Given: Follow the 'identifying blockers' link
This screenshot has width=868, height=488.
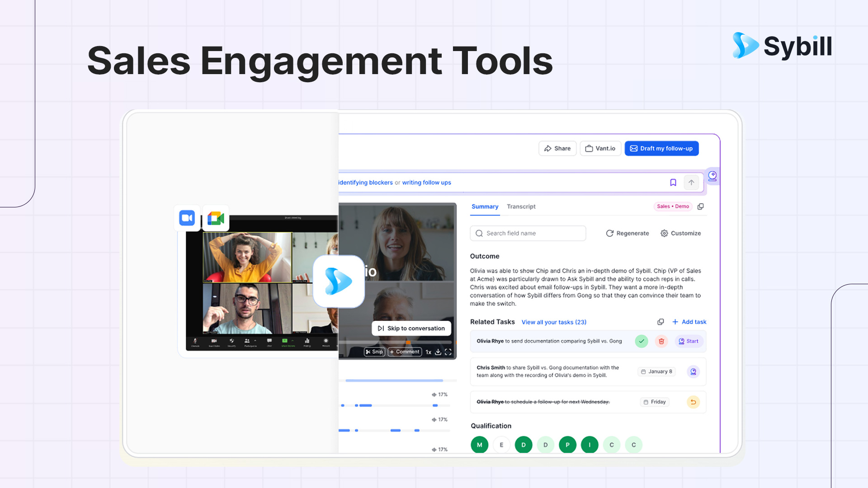Looking at the screenshot, I should coord(366,183).
